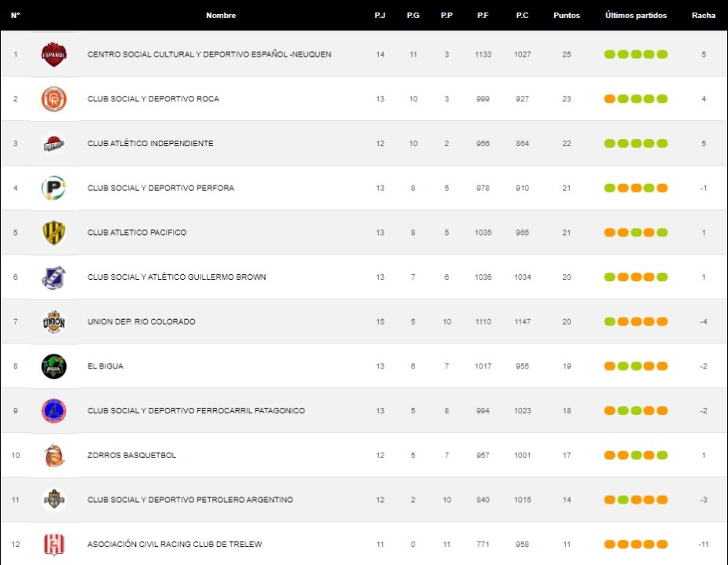728x565 pixels.
Task: Click the Zorros Basquetbol team logo
Action: click(x=53, y=456)
